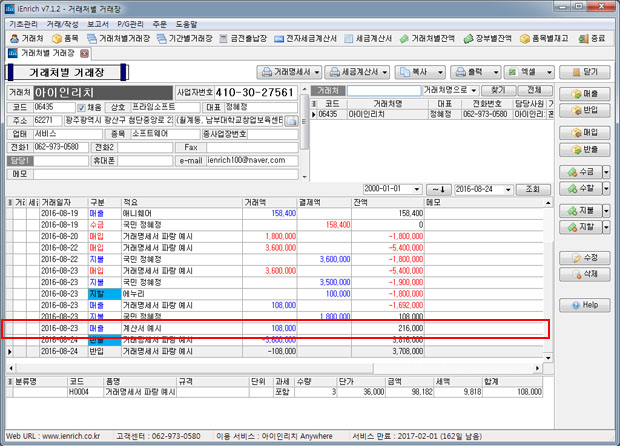Open the 엑셀 export dropdown

pos(547,73)
